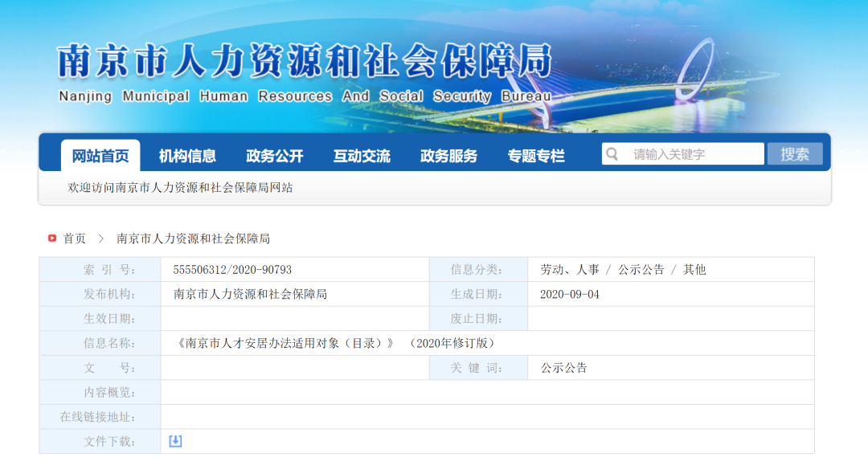Click the breadcrumb chevron separator
The height and width of the screenshot is (461, 868).
(x=101, y=239)
